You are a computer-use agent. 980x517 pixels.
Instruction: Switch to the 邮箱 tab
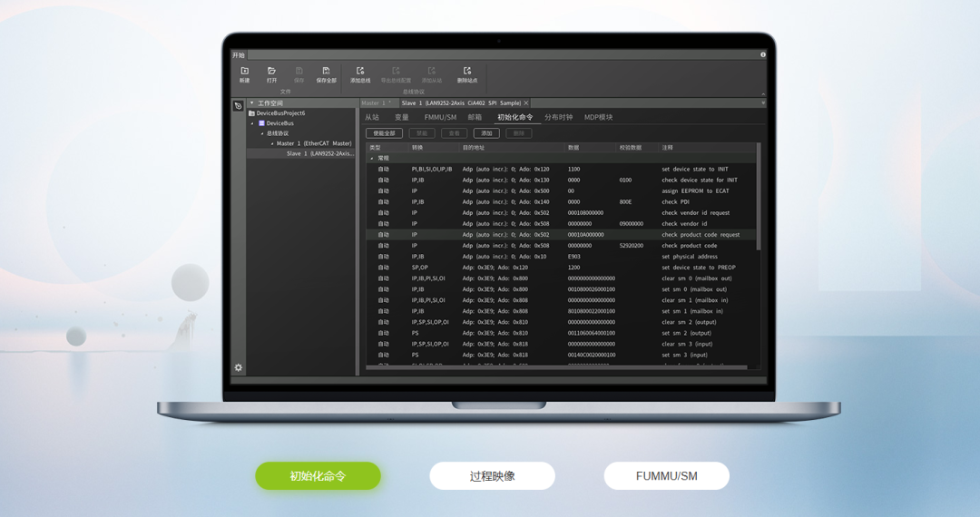(475, 117)
